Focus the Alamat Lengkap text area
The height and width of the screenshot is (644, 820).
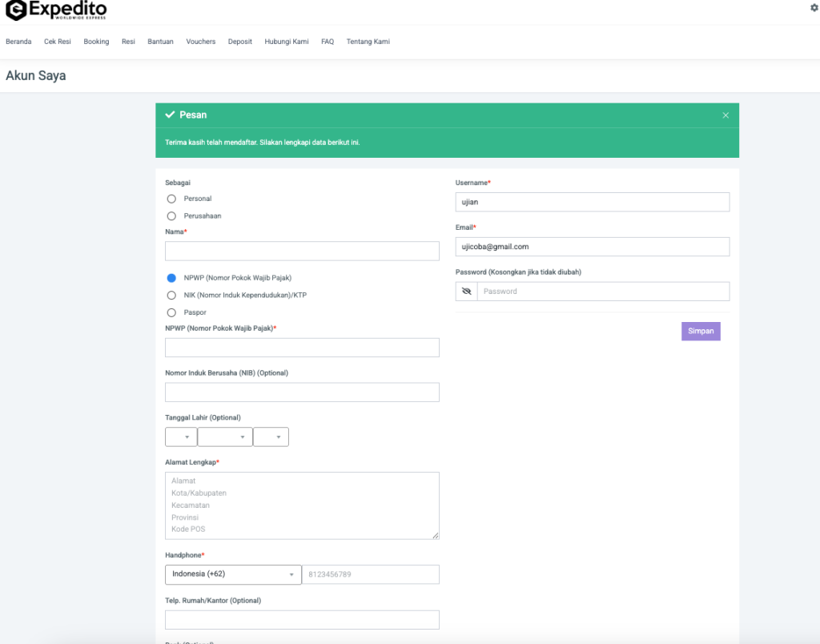[302, 505]
